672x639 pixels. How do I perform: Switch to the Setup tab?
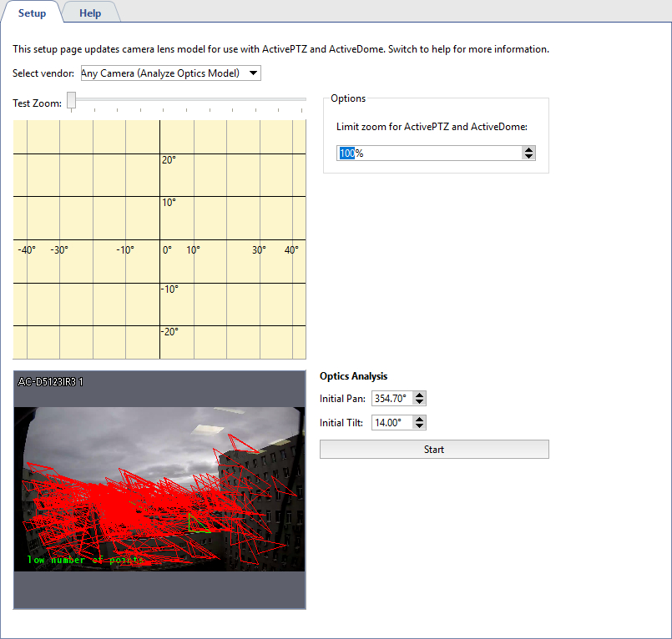(x=32, y=13)
